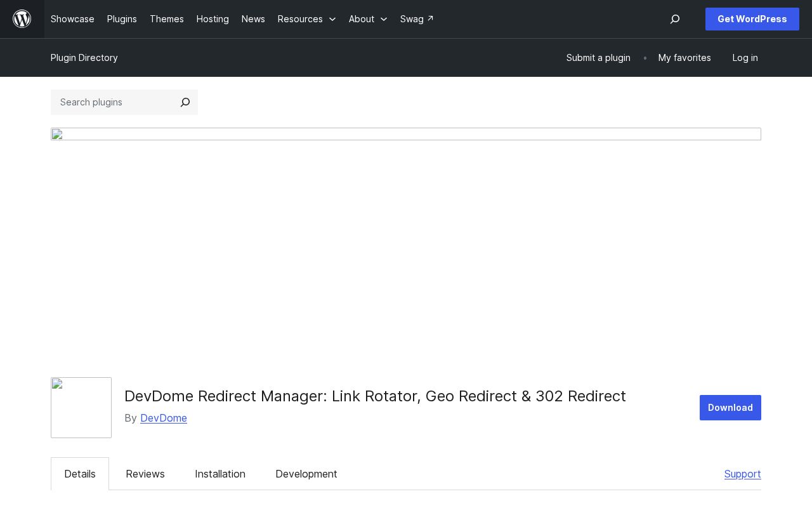Image resolution: width=812 pixels, height=508 pixels.
Task: Click the DevDome Redirect Manager plugin title
Action: point(375,396)
